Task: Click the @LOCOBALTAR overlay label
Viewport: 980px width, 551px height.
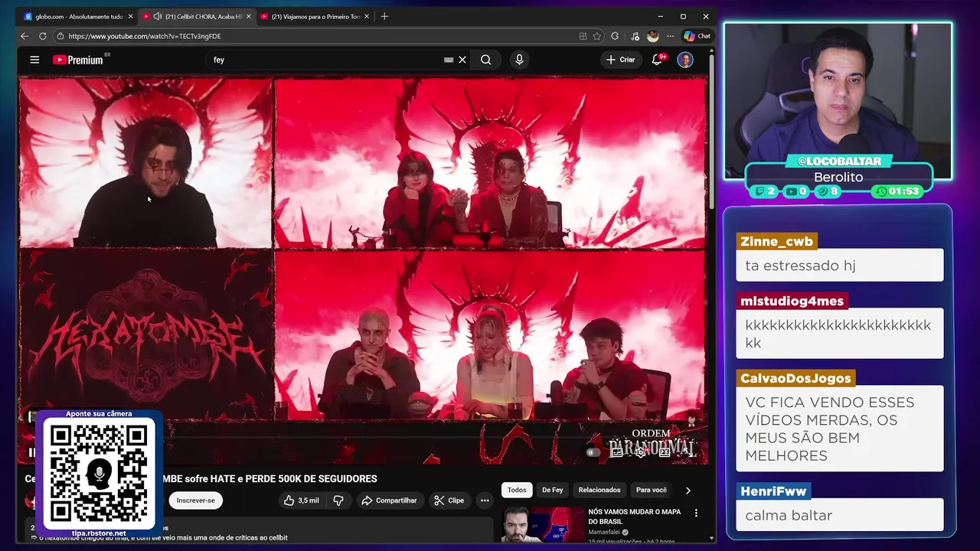Action: click(839, 161)
